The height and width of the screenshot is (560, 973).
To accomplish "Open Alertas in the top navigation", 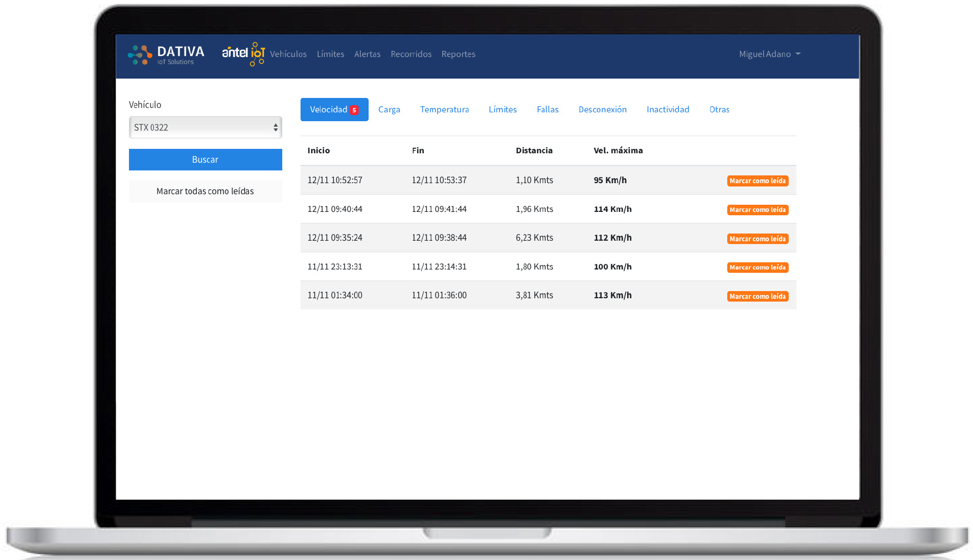I will [x=368, y=54].
